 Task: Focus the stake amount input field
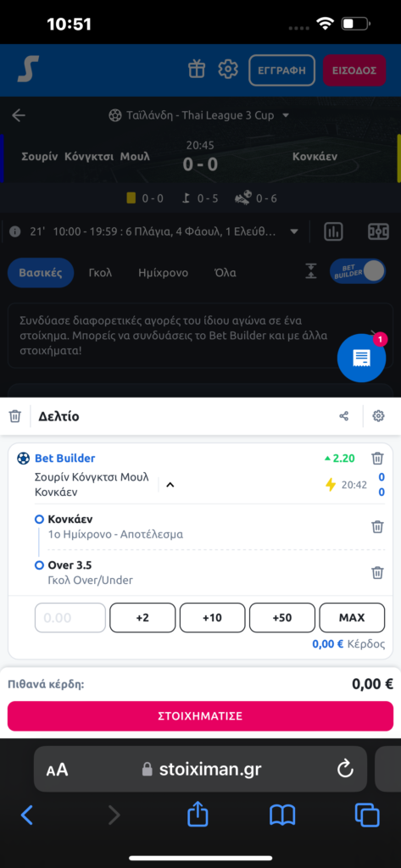pyautogui.click(x=70, y=618)
